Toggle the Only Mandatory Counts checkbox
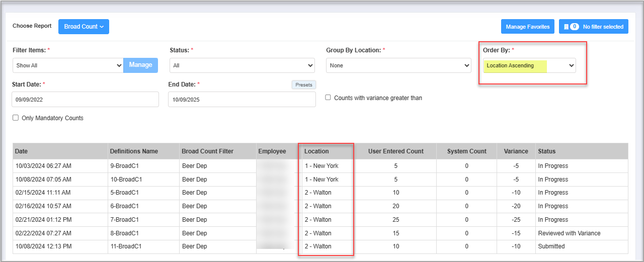This screenshot has height=262, width=644. pos(16,118)
